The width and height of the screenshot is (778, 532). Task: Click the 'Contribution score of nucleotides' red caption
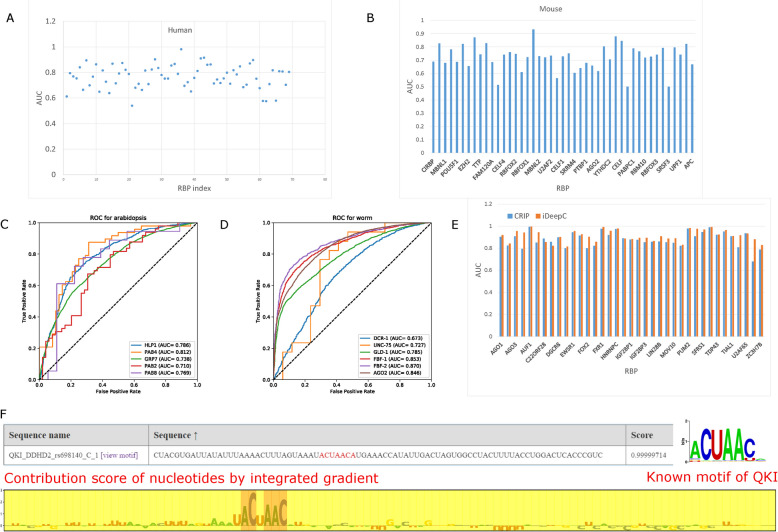(x=191, y=478)
